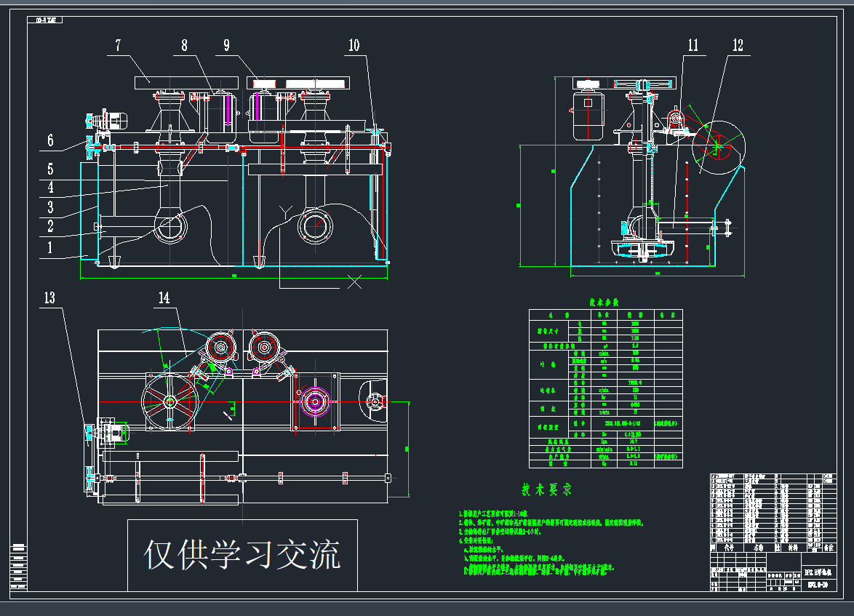The width and height of the screenshot is (854, 616).
Task: Click the magenta circular flange in plan view
Action: tap(316, 401)
